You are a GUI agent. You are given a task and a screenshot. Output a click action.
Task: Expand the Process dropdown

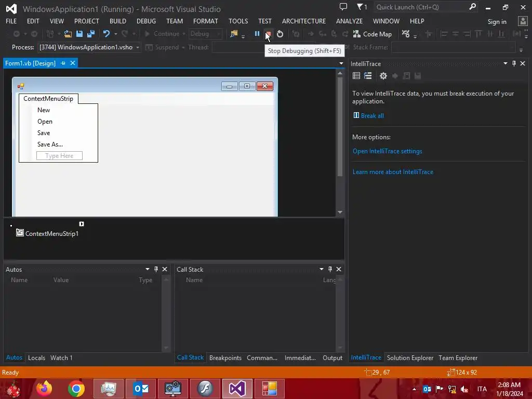click(138, 47)
